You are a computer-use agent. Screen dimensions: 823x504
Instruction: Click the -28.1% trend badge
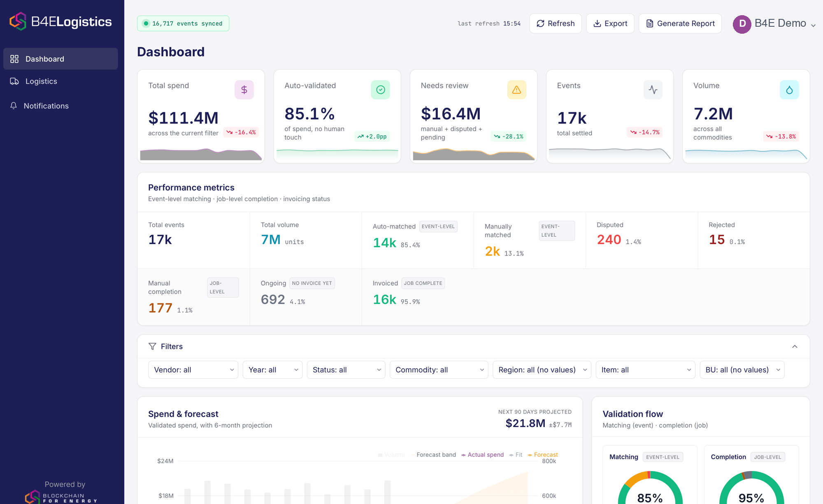(509, 136)
